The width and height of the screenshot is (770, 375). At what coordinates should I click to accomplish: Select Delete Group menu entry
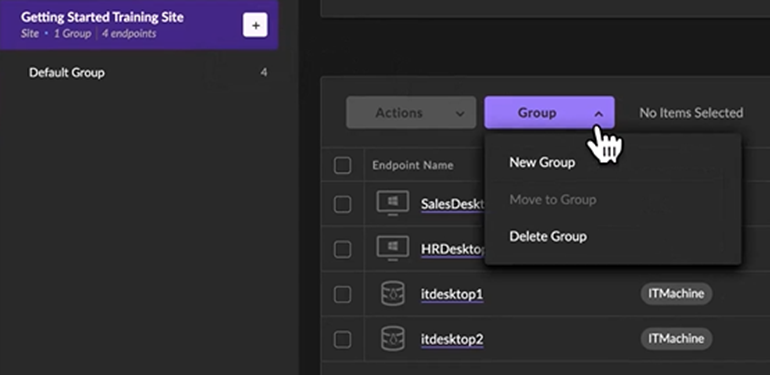[x=548, y=236]
